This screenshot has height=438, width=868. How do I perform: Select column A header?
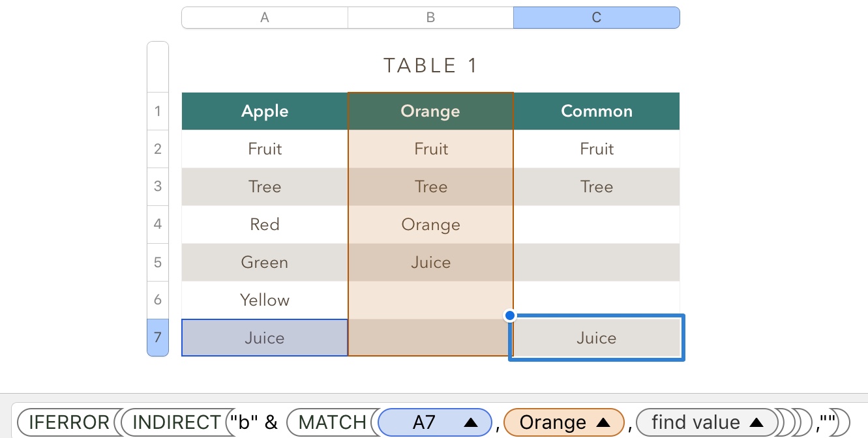[x=265, y=18]
